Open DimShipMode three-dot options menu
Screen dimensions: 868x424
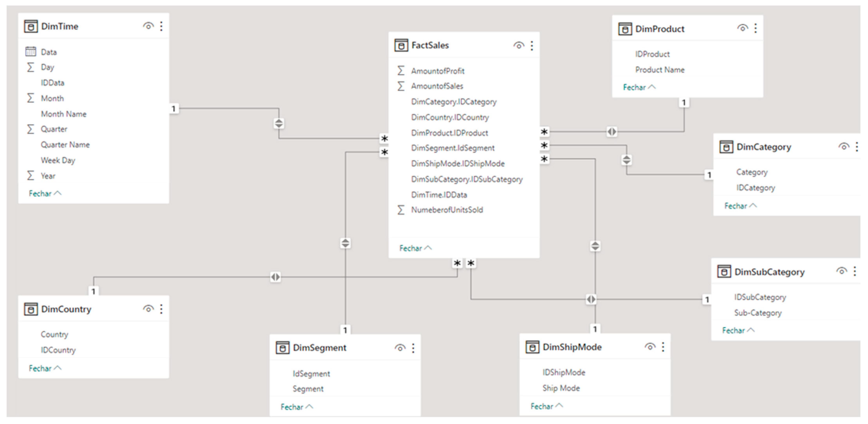[663, 347]
